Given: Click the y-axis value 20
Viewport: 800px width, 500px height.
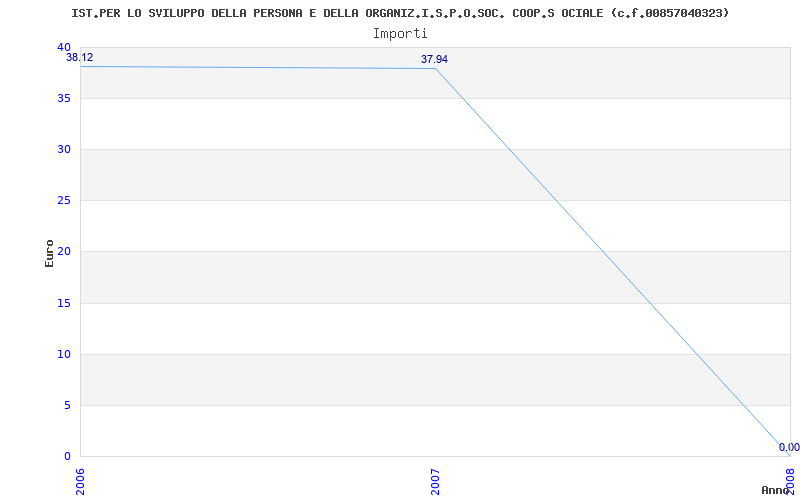Looking at the screenshot, I should (x=64, y=252).
